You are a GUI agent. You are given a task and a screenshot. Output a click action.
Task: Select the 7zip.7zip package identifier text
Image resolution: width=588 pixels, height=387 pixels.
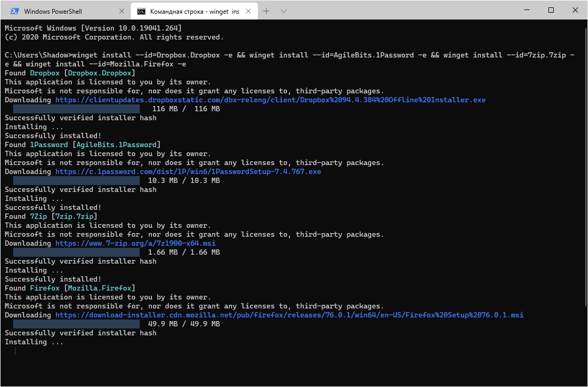[x=74, y=216]
